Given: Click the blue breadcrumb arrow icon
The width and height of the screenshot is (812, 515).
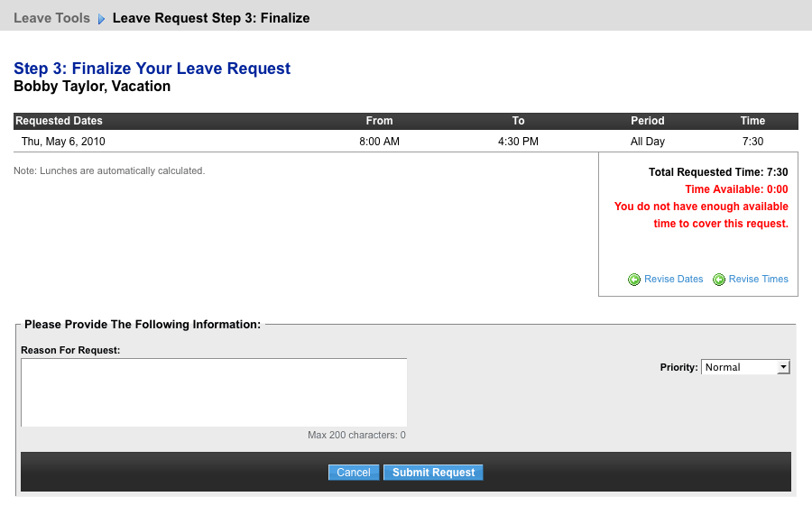Looking at the screenshot, I should pyautogui.click(x=101, y=19).
